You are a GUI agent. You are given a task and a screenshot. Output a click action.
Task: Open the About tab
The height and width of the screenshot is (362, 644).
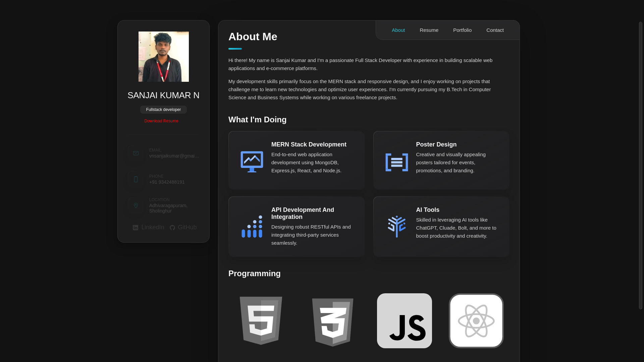point(398,30)
